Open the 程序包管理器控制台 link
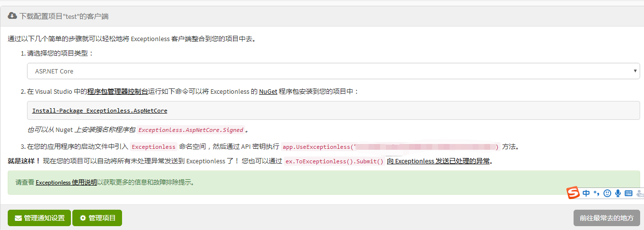644x230 pixels. click(118, 91)
